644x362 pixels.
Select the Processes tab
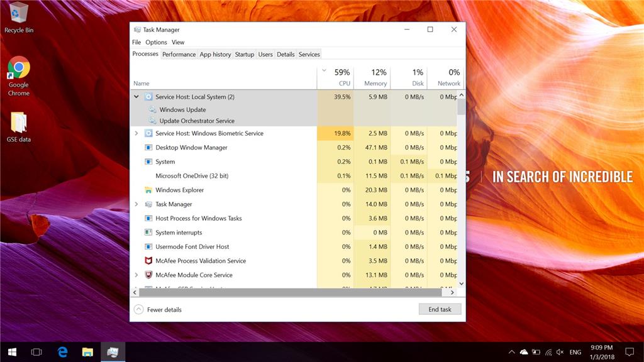[x=145, y=54]
